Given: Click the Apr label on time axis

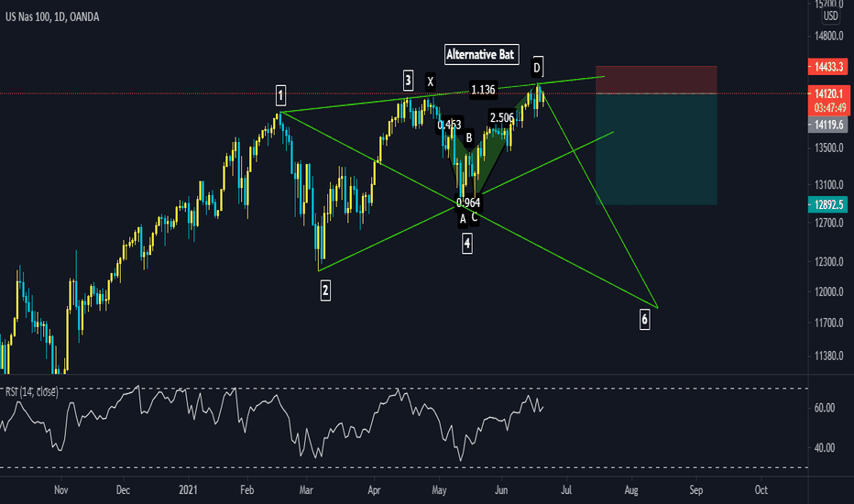Looking at the screenshot, I should pyautogui.click(x=374, y=490).
